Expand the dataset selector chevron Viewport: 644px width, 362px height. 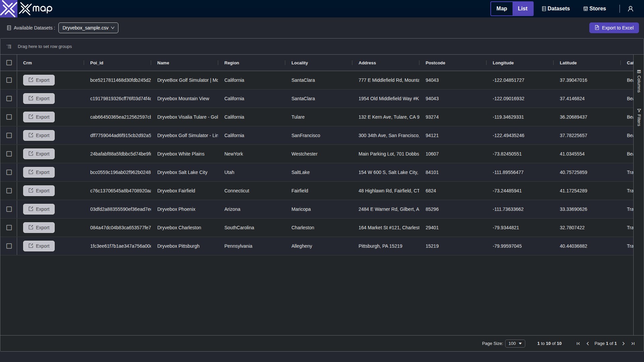pyautogui.click(x=113, y=28)
